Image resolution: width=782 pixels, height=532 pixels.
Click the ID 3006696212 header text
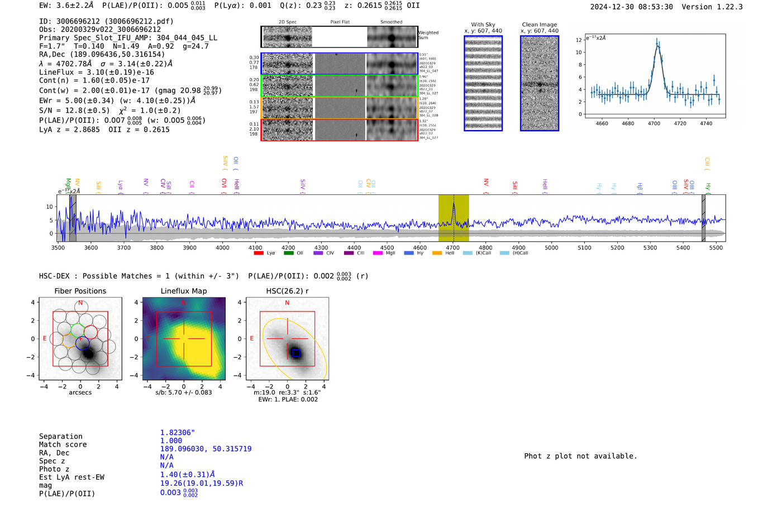click(106, 21)
